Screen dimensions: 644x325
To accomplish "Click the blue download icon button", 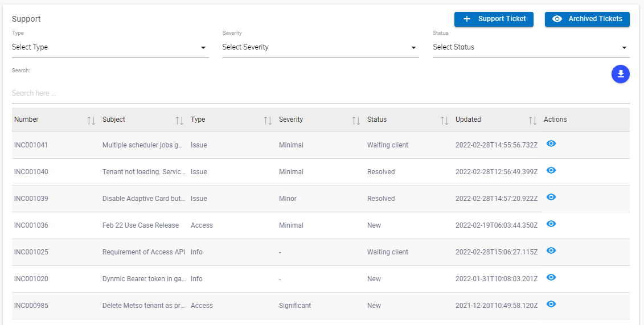I will (x=620, y=74).
